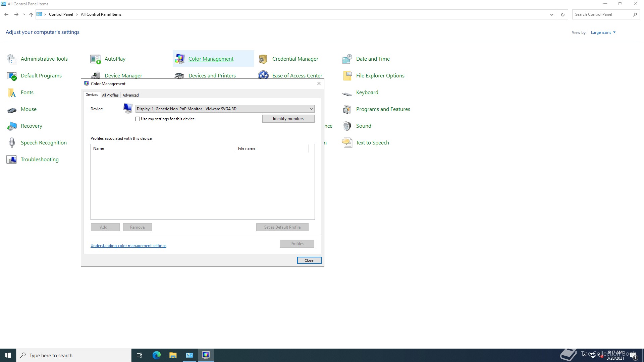Click Color Management taskbar button
Screen dimensions: 644x362
(x=206, y=355)
